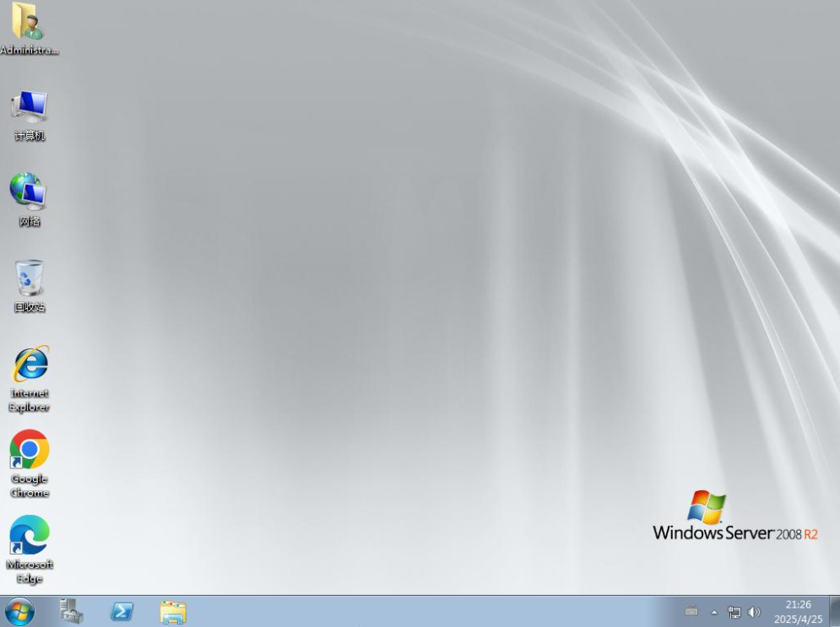Expand the hidden tray icons arrow

tap(713, 612)
